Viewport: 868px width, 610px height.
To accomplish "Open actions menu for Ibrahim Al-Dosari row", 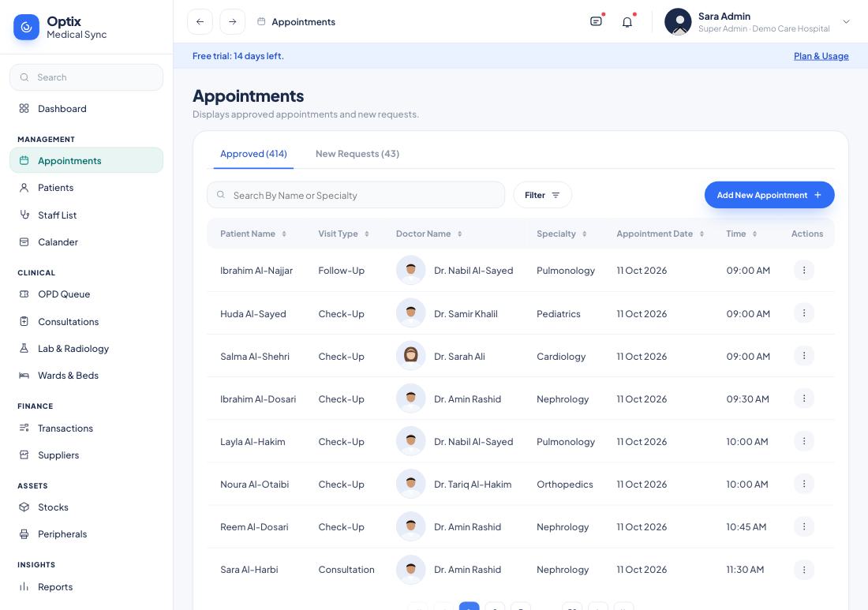I will coord(804,399).
